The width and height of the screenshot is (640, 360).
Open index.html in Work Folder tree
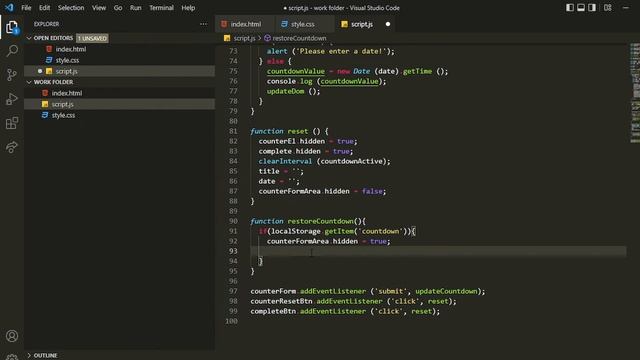119,93
